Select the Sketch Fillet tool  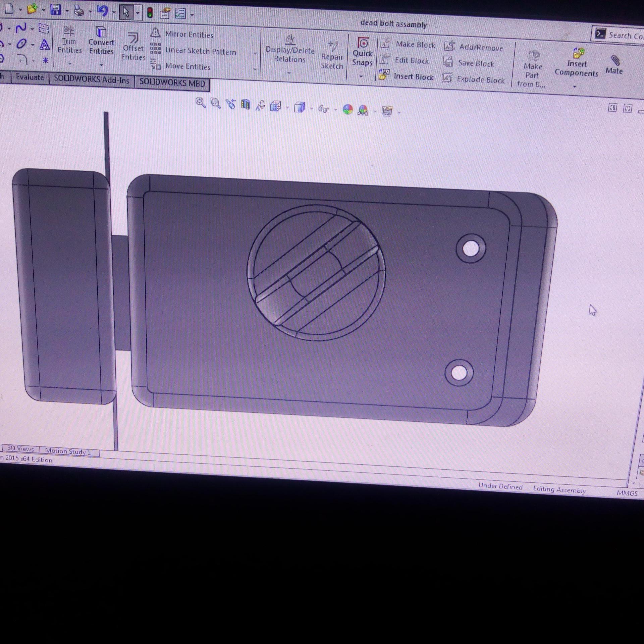tap(22, 59)
